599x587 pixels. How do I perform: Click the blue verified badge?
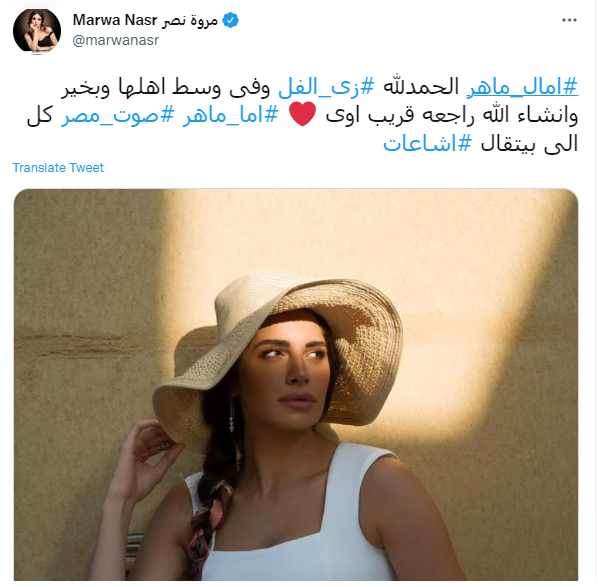(232, 20)
